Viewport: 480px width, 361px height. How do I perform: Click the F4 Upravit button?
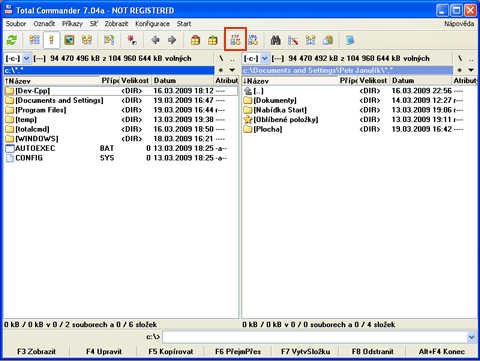(x=104, y=351)
